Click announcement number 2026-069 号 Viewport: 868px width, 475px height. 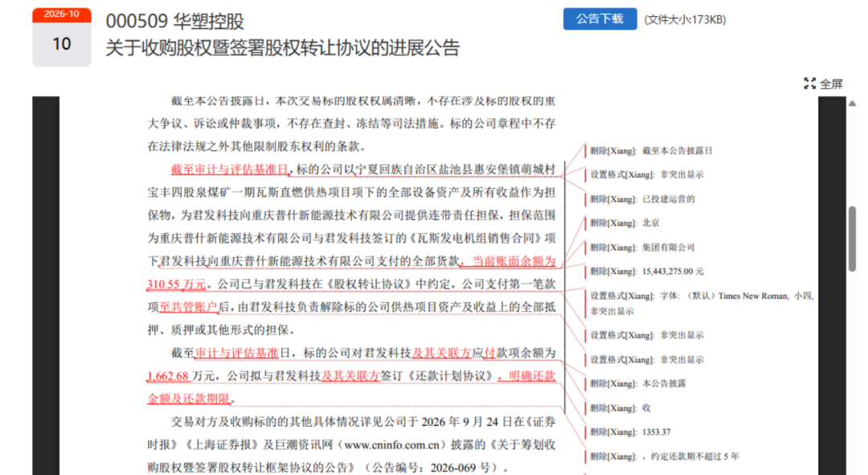(460, 468)
